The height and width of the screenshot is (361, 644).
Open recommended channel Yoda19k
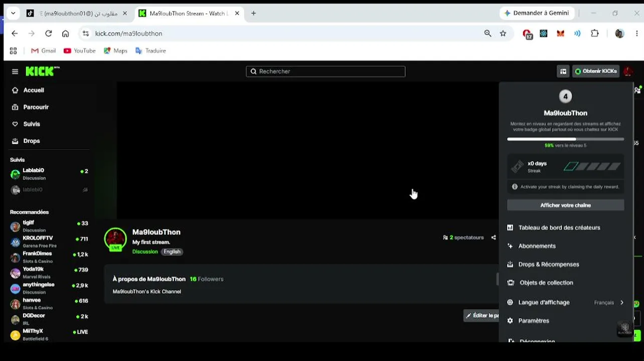point(49,273)
